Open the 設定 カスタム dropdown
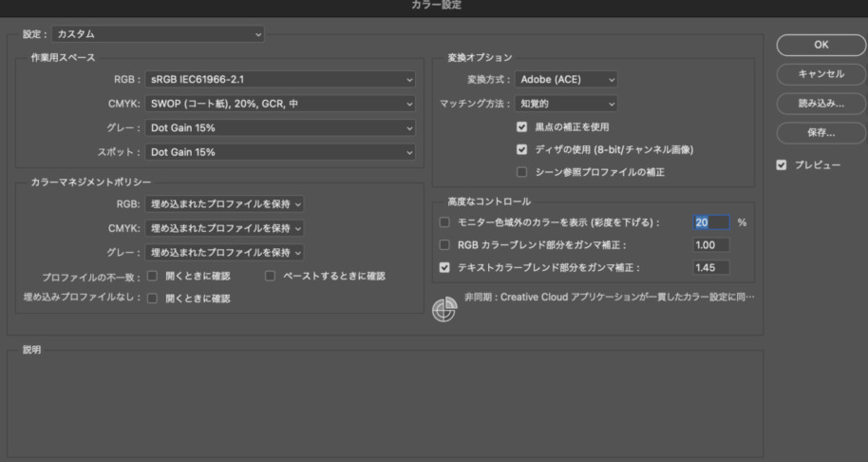This screenshot has width=868, height=462. click(158, 34)
